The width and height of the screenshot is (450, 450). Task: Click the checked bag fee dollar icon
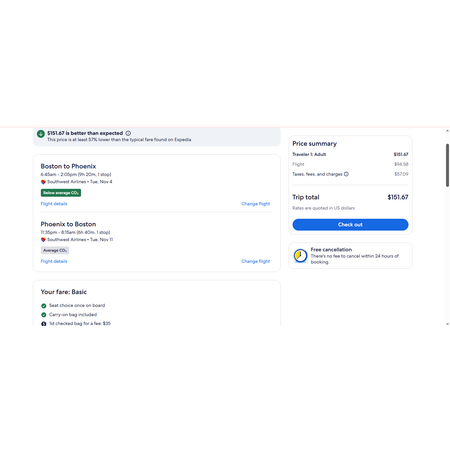click(44, 324)
